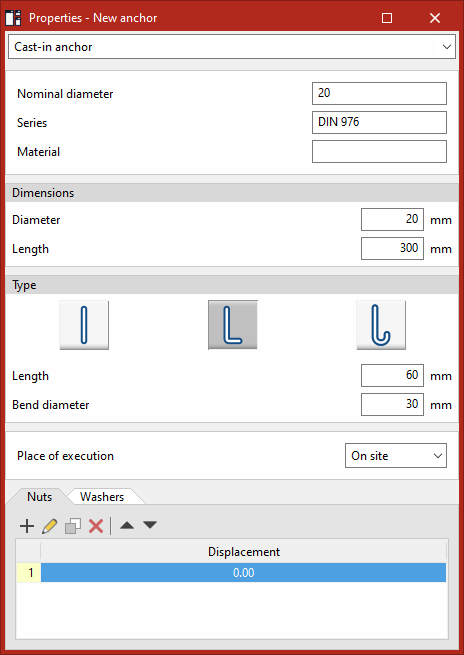
Task: Select the Nuts tab
Action: [x=40, y=497]
